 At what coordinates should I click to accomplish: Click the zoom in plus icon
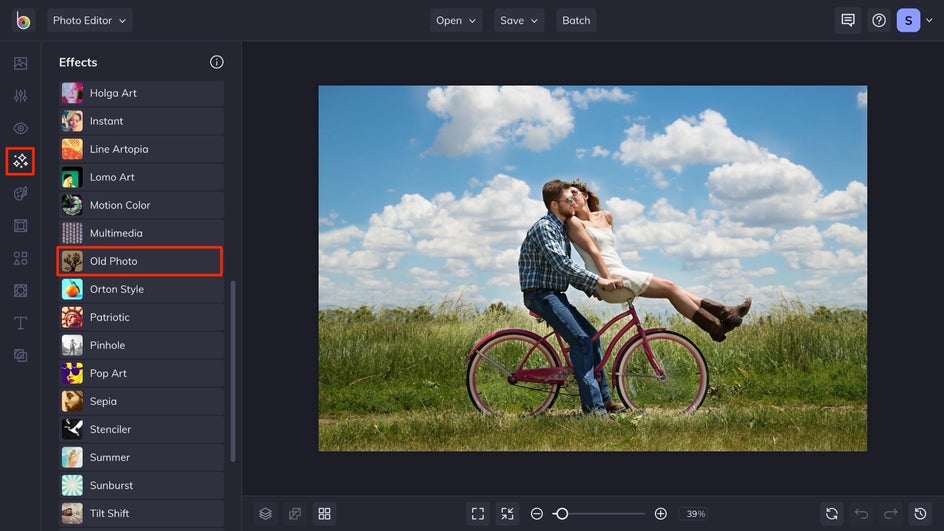[661, 513]
